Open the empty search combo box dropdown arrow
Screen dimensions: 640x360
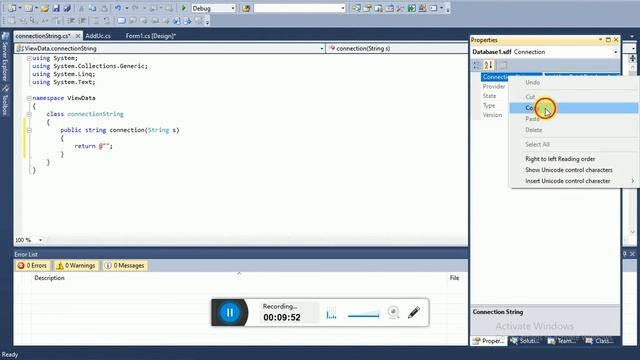coord(343,8)
